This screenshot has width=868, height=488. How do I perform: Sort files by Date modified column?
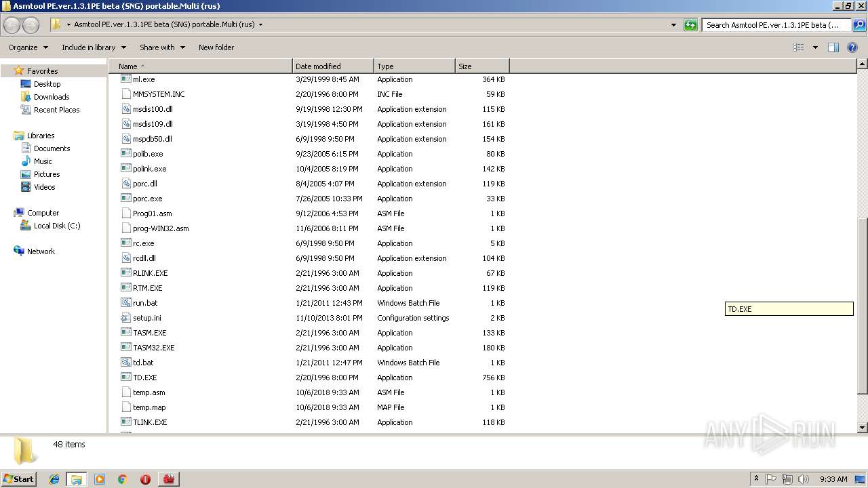click(333, 66)
